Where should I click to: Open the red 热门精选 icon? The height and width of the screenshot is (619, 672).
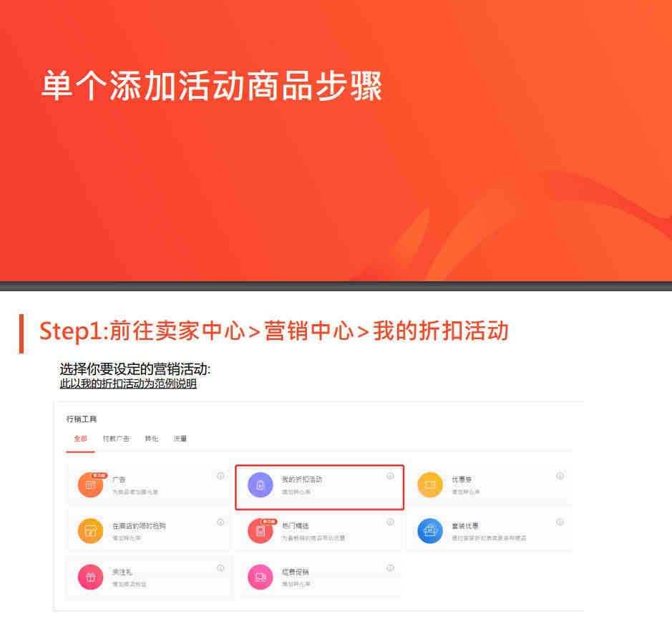[260, 531]
